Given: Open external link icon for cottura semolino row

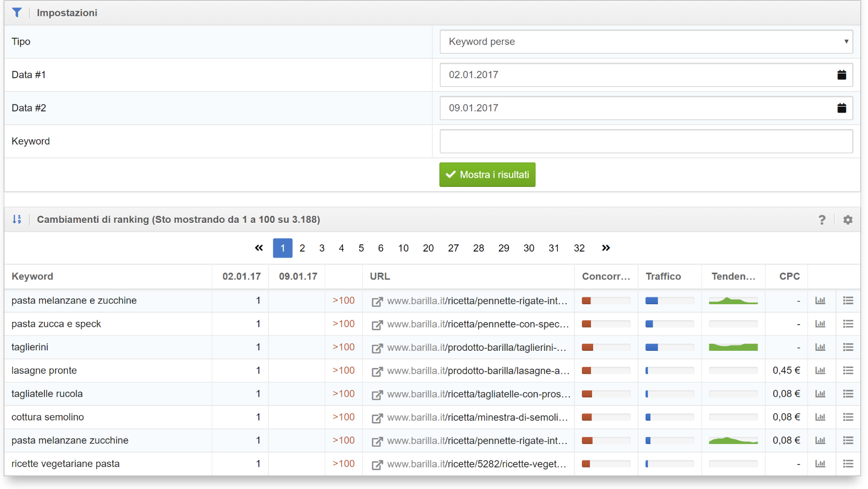Looking at the screenshot, I should (x=377, y=418).
